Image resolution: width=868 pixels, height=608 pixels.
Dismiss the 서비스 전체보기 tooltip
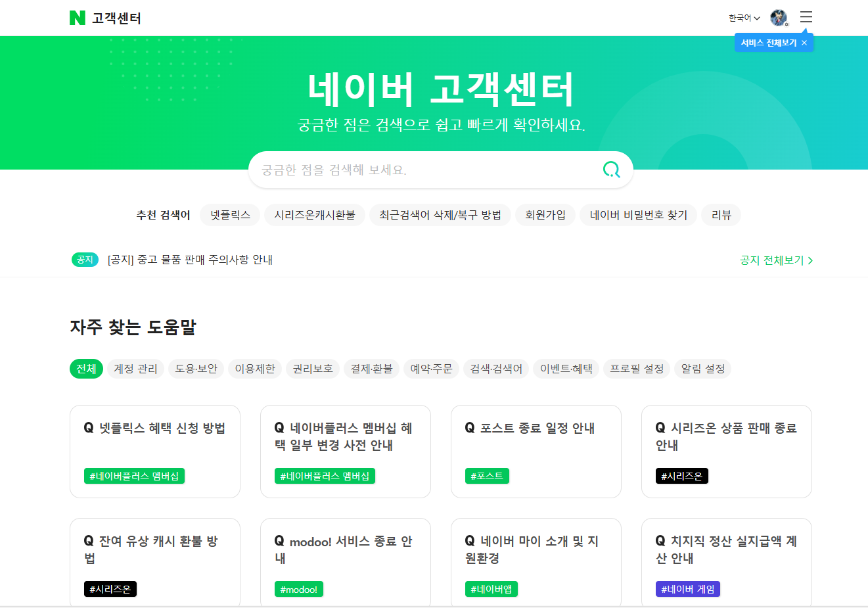pyautogui.click(x=804, y=42)
